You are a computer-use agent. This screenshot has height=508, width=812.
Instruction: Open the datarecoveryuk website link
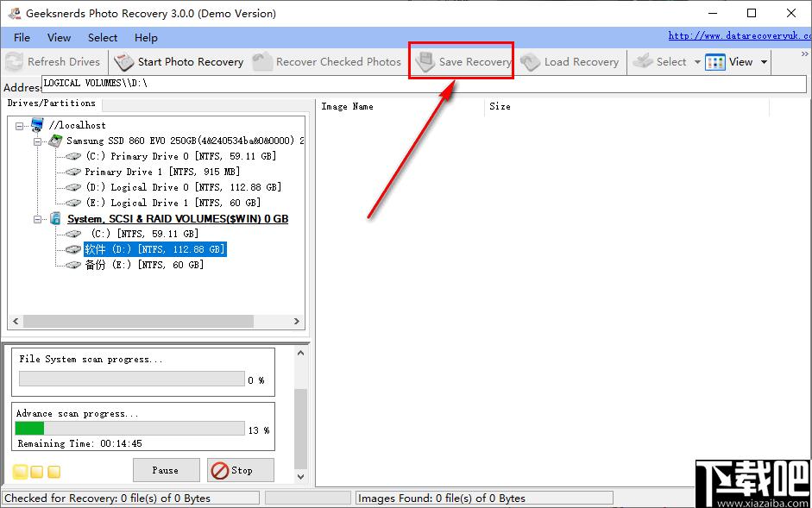click(x=740, y=35)
